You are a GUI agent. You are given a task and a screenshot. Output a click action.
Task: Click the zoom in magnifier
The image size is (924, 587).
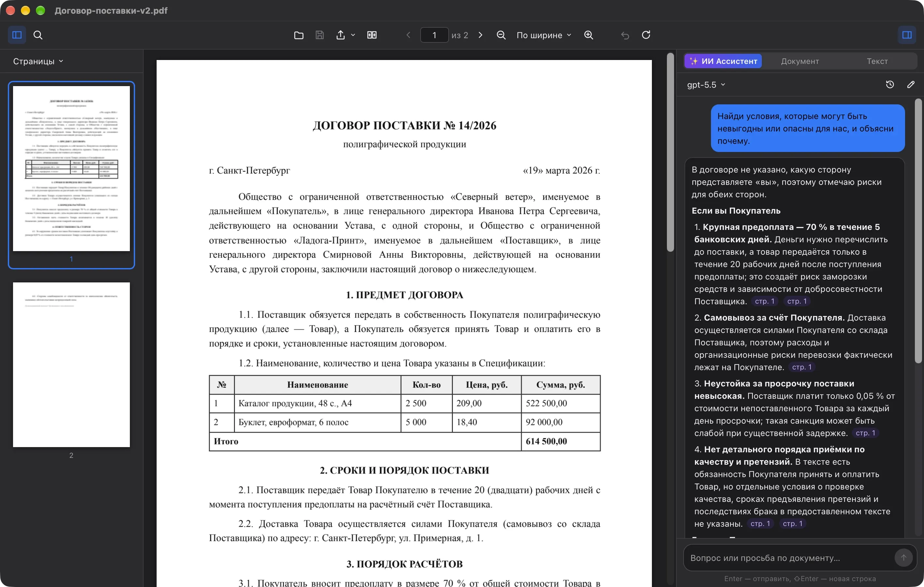pyautogui.click(x=588, y=35)
